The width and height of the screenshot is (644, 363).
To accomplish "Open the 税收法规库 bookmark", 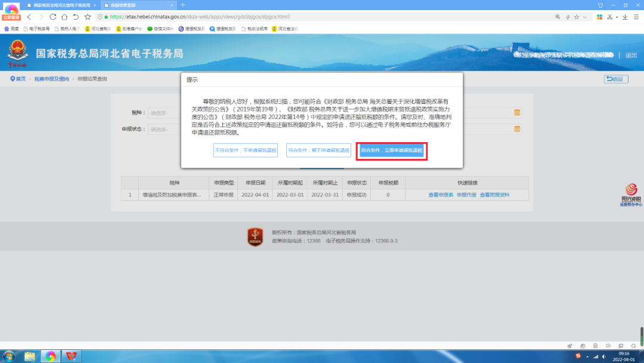I will pos(255,29).
